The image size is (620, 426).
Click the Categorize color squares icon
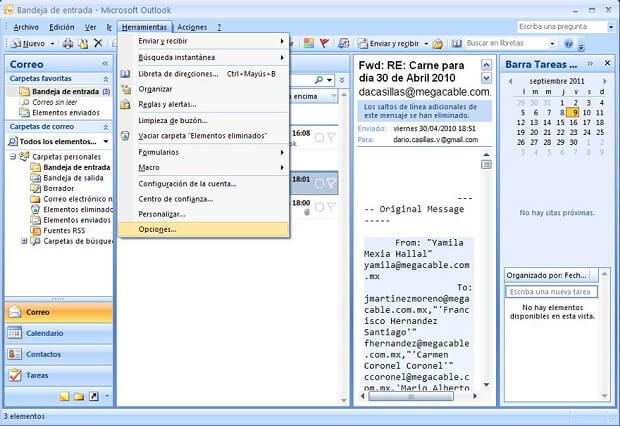pos(308,43)
